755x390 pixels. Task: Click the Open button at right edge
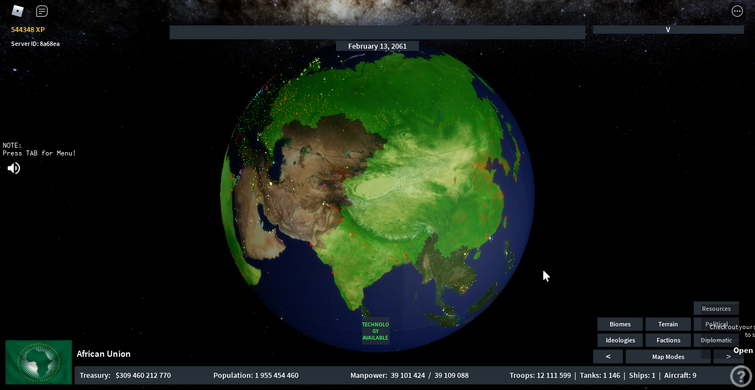tap(743, 351)
